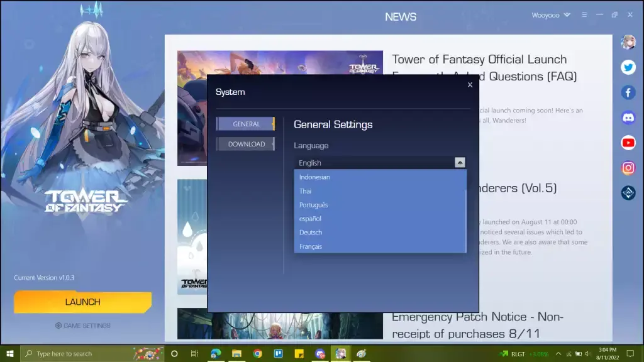Open the Discord server link
Image resolution: width=644 pixels, height=362 pixels.
pyautogui.click(x=628, y=118)
